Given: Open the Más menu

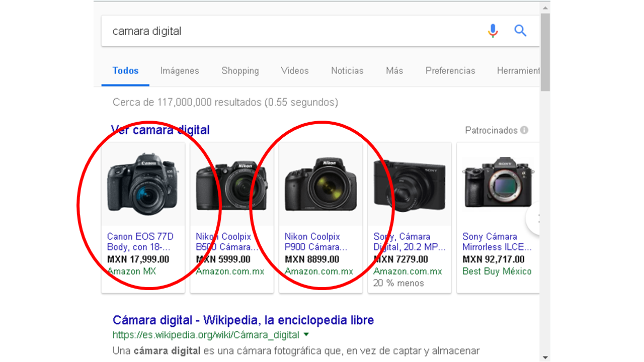Looking at the screenshot, I should coord(394,71).
